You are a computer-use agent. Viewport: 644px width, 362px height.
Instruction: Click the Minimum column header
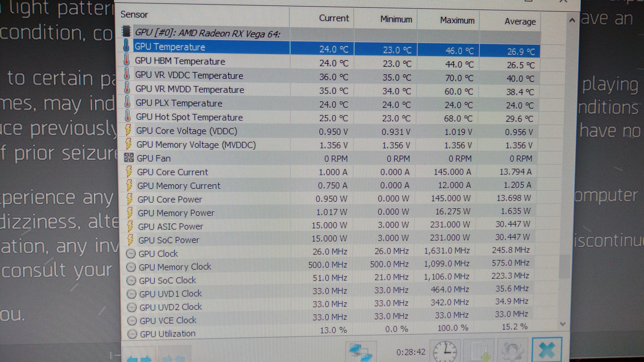[396, 19]
